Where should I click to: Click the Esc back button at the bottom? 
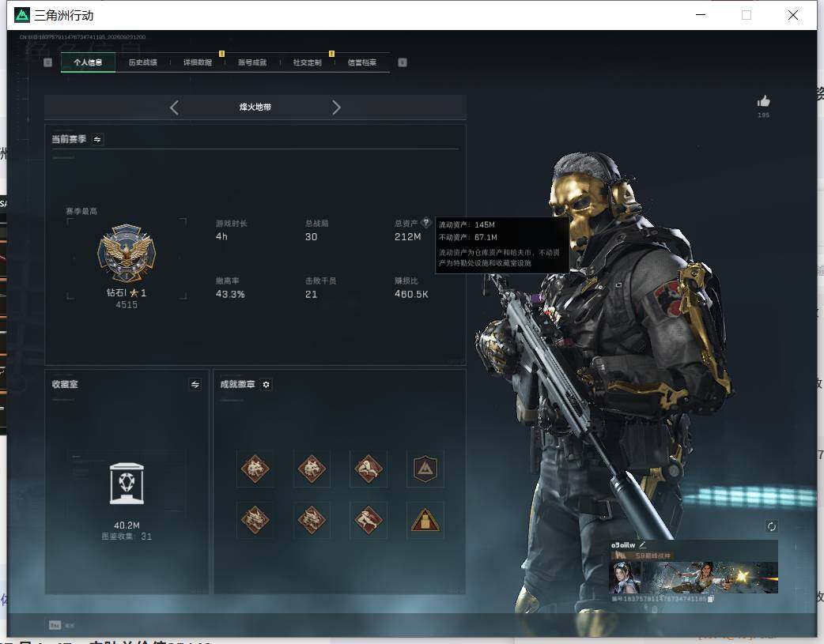click(x=62, y=625)
